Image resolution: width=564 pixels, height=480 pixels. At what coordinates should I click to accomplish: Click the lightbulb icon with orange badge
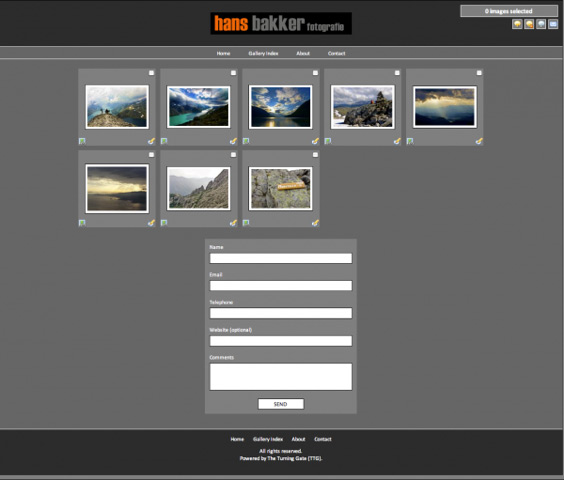pyautogui.click(x=529, y=24)
